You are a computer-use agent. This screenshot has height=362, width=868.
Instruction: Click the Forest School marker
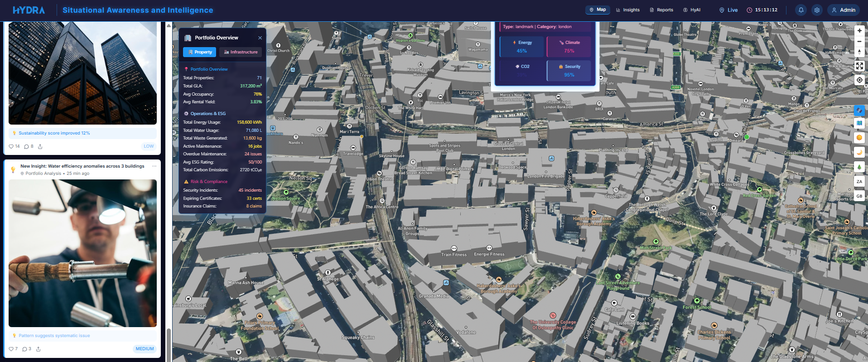(697, 301)
